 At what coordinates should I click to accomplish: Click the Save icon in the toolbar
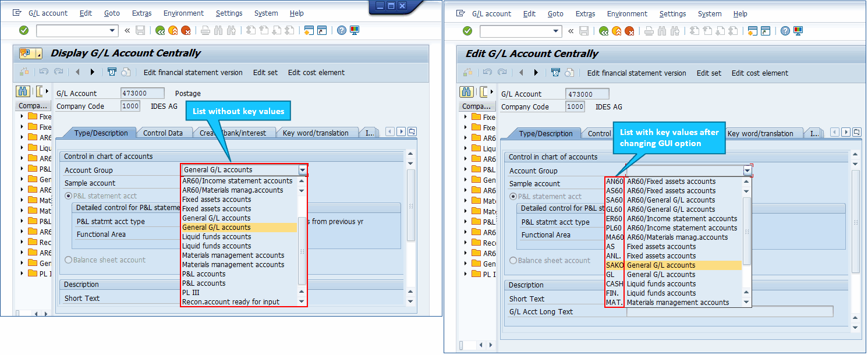coord(140,30)
